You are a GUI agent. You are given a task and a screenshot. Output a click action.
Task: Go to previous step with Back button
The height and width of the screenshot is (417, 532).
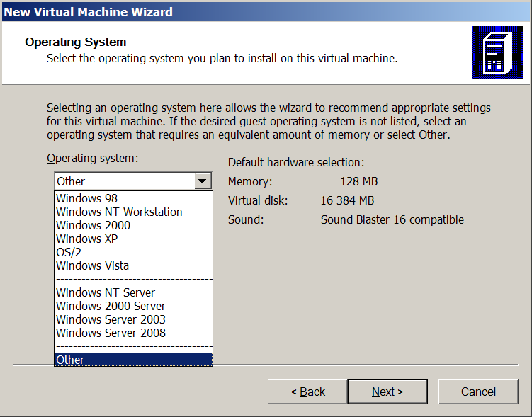pyautogui.click(x=308, y=392)
